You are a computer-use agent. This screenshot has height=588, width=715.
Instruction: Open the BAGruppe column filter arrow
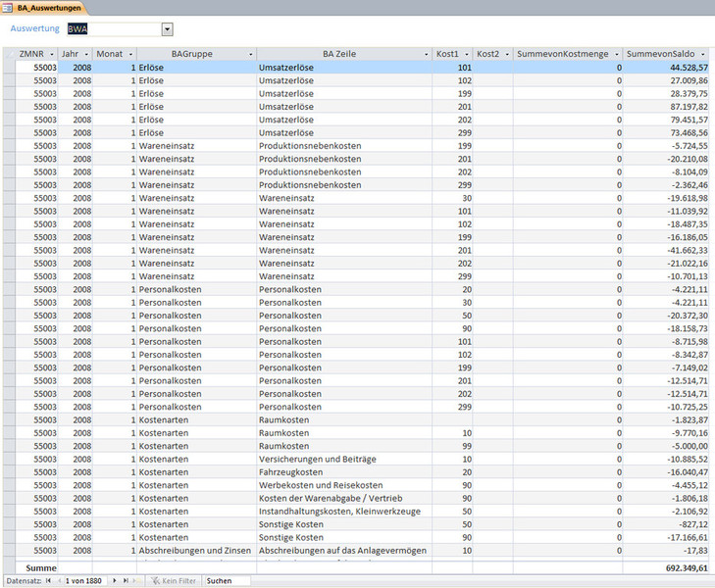[x=251, y=54]
